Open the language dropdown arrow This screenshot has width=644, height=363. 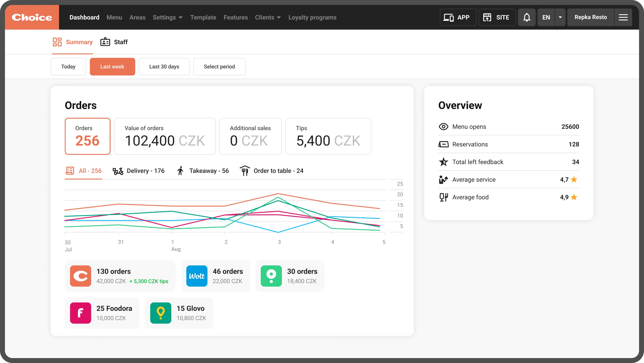point(560,17)
